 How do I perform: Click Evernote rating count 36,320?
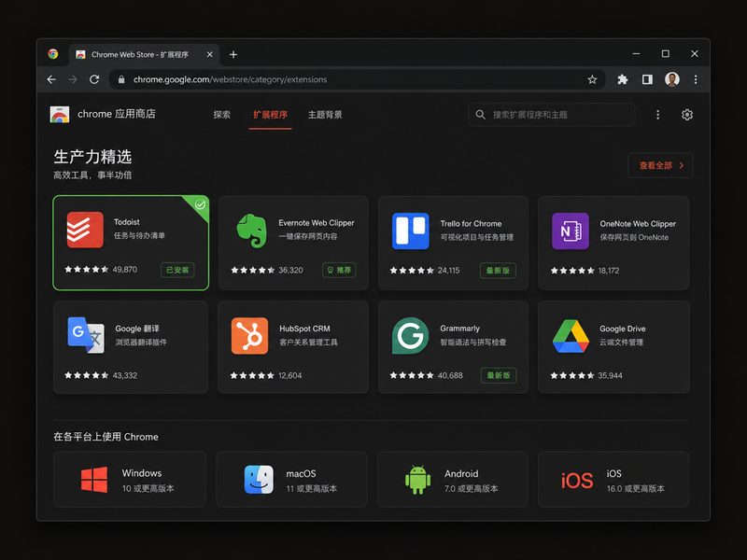290,270
